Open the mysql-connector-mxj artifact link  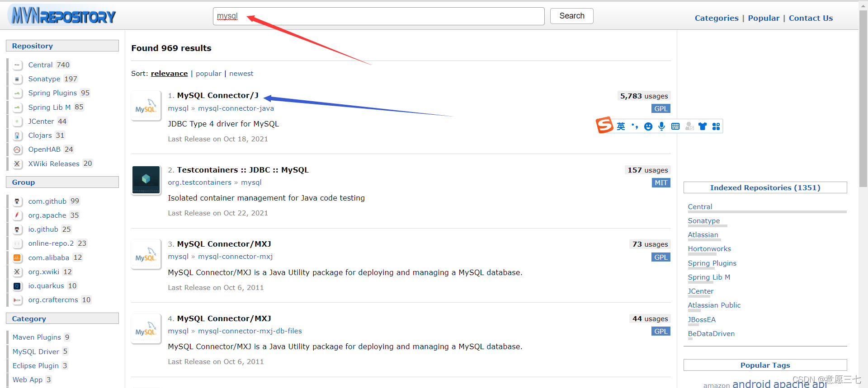pos(235,257)
